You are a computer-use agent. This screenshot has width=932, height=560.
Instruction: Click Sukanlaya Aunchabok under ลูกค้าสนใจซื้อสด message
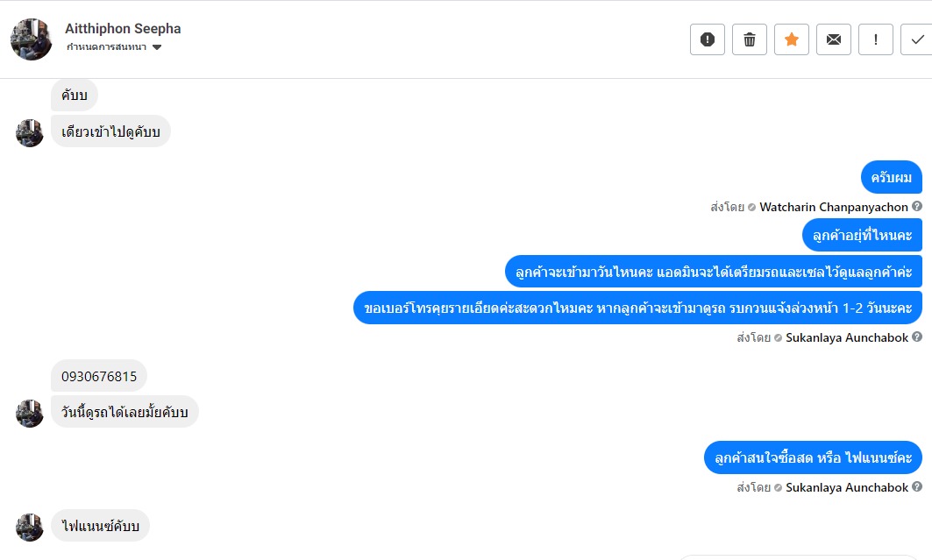[846, 488]
